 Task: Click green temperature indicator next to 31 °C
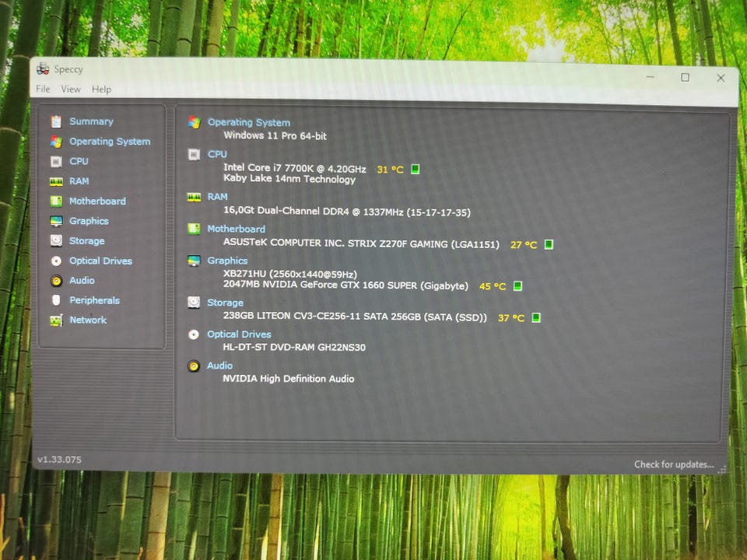click(415, 169)
